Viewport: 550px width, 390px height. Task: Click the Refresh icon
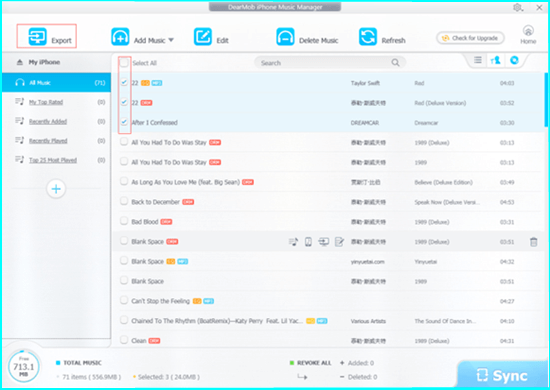coord(368,36)
